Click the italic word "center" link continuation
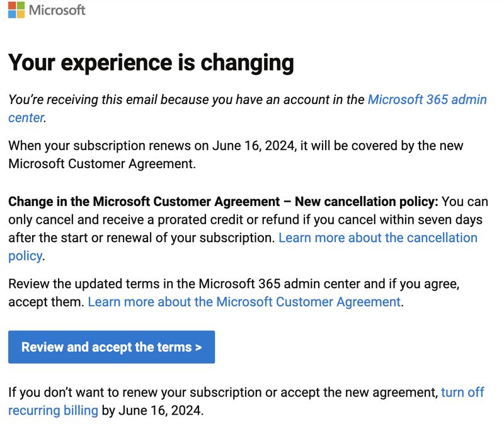The image size is (504, 426). [x=26, y=118]
